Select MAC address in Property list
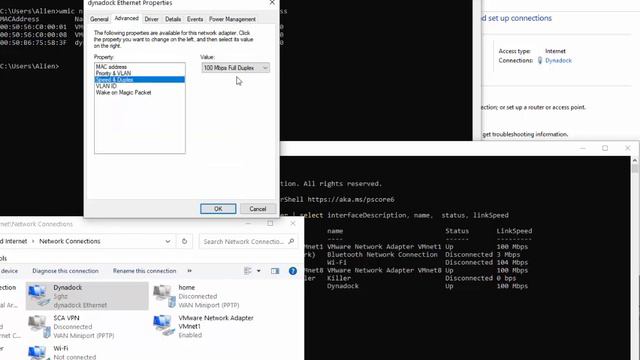 pyautogui.click(x=140, y=67)
